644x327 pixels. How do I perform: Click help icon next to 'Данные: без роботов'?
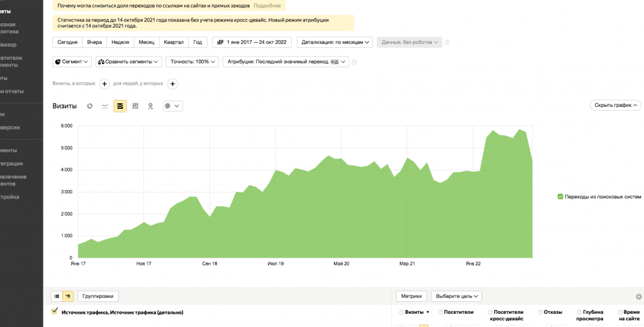(447, 42)
